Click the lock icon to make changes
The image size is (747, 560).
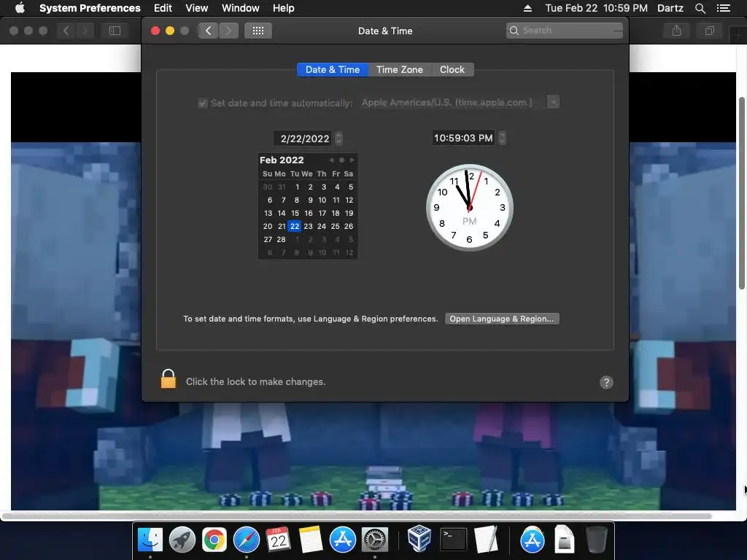tap(169, 379)
